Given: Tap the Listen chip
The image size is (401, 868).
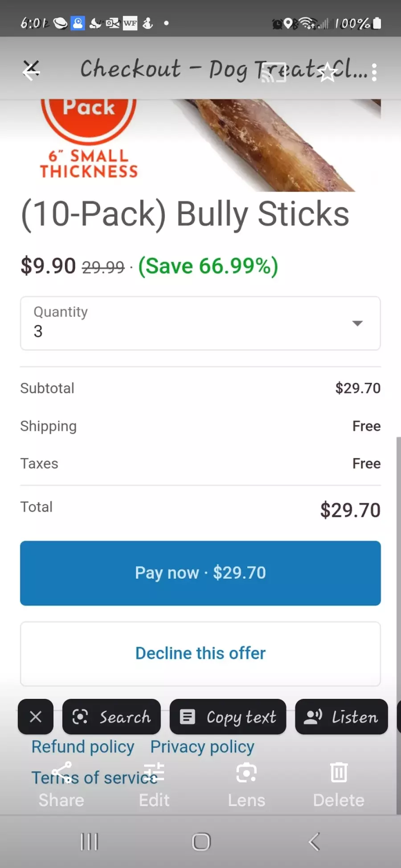Looking at the screenshot, I should [341, 717].
